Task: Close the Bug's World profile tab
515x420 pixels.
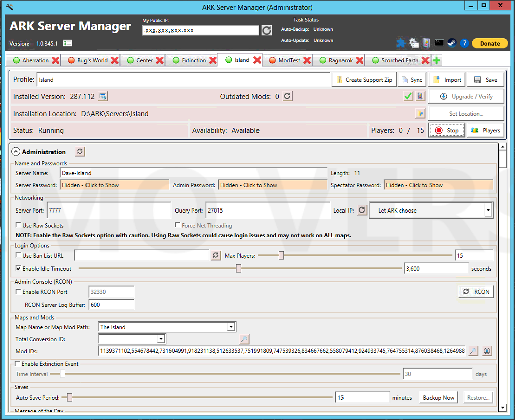Action: pyautogui.click(x=115, y=60)
